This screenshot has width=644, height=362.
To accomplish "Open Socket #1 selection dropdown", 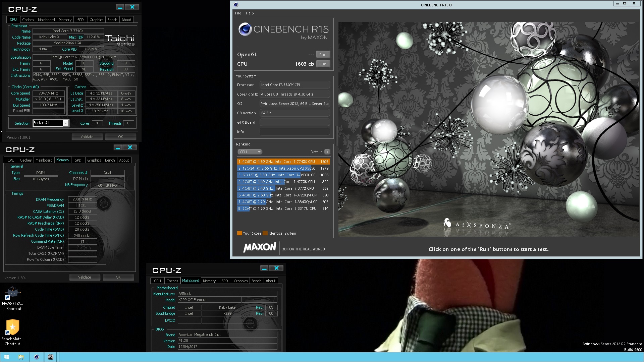I will tap(66, 123).
